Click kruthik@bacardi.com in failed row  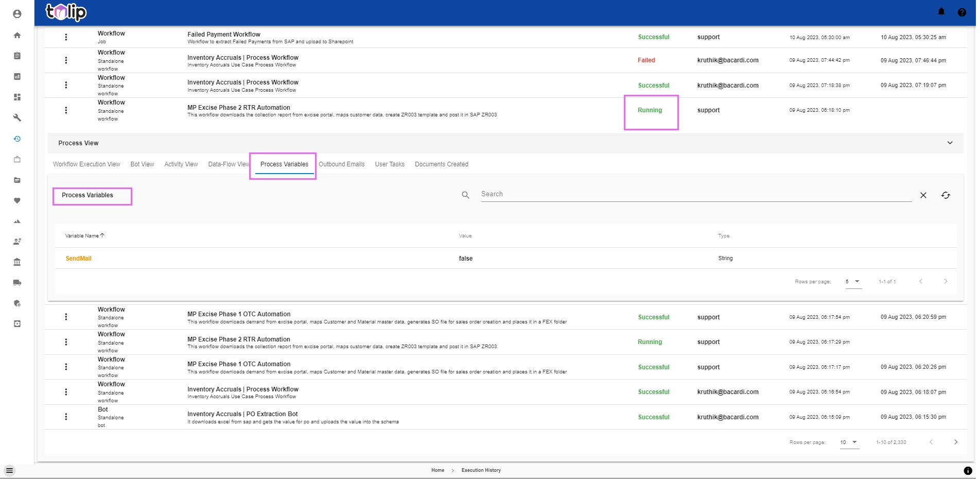click(728, 60)
